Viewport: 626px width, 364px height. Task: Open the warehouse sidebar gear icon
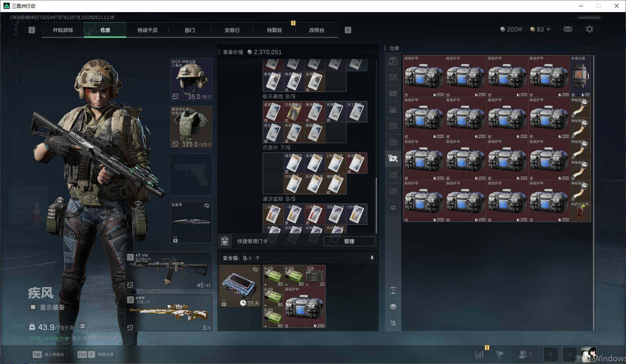pyautogui.click(x=393, y=208)
